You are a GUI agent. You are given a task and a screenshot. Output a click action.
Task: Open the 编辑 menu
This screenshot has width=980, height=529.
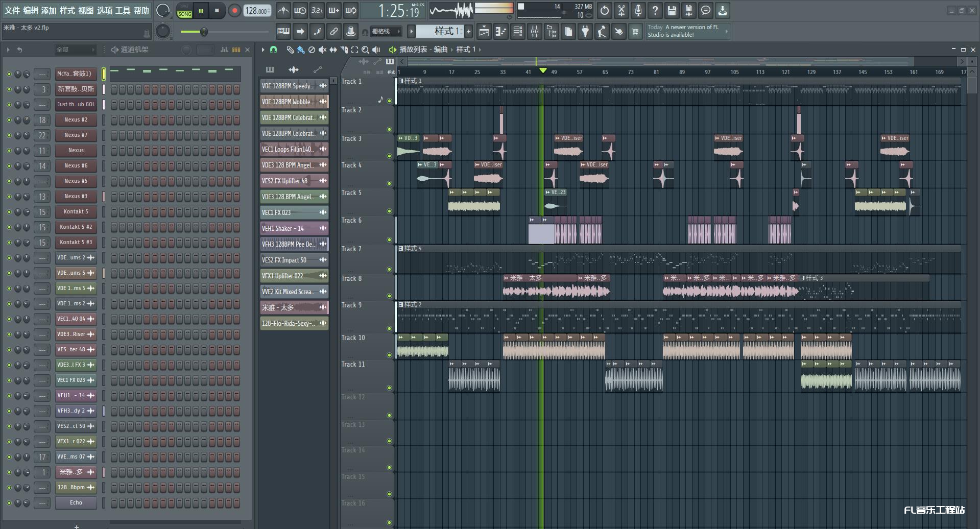pyautogui.click(x=31, y=10)
